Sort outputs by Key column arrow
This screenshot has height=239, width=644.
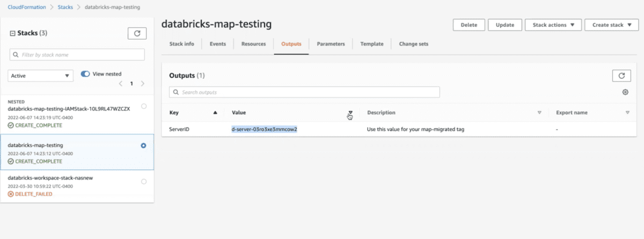pyautogui.click(x=215, y=113)
